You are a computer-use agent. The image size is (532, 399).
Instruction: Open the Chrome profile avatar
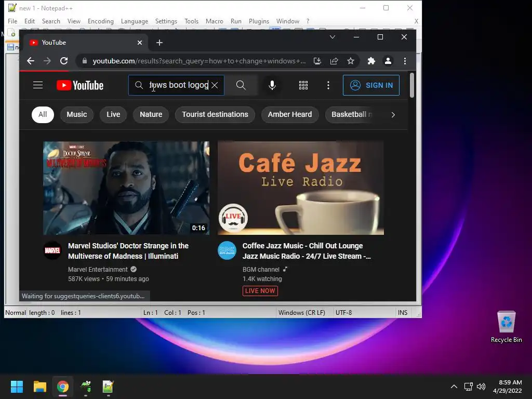(x=388, y=61)
